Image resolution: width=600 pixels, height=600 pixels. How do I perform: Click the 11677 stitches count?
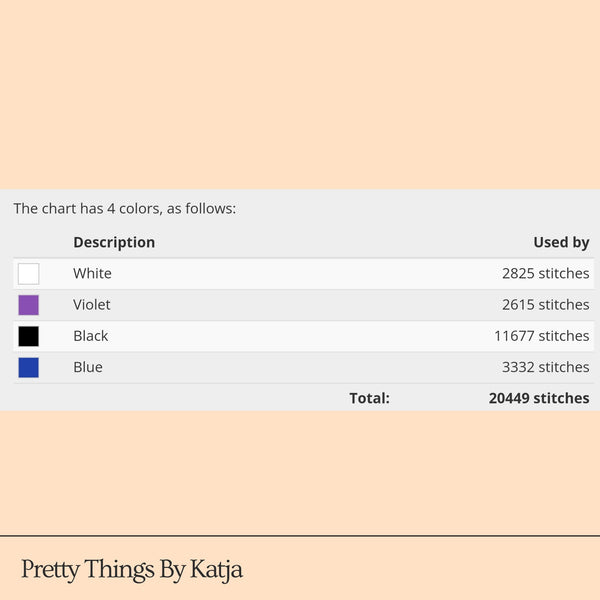click(x=541, y=336)
